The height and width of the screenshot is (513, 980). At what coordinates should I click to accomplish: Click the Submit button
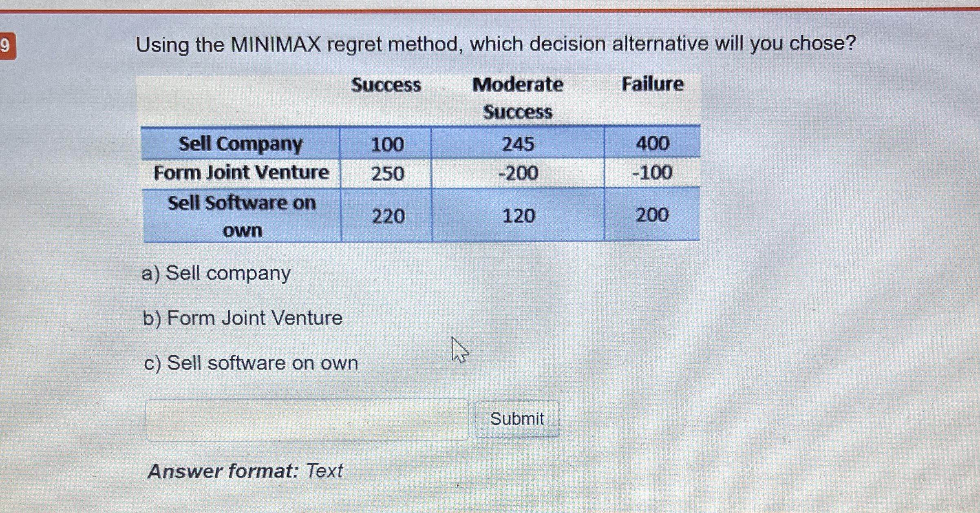tap(517, 418)
